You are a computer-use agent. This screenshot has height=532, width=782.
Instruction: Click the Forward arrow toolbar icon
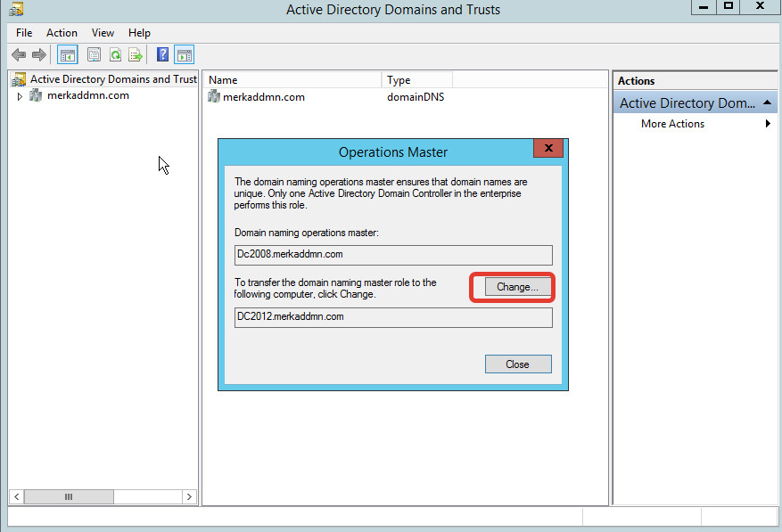[x=39, y=54]
